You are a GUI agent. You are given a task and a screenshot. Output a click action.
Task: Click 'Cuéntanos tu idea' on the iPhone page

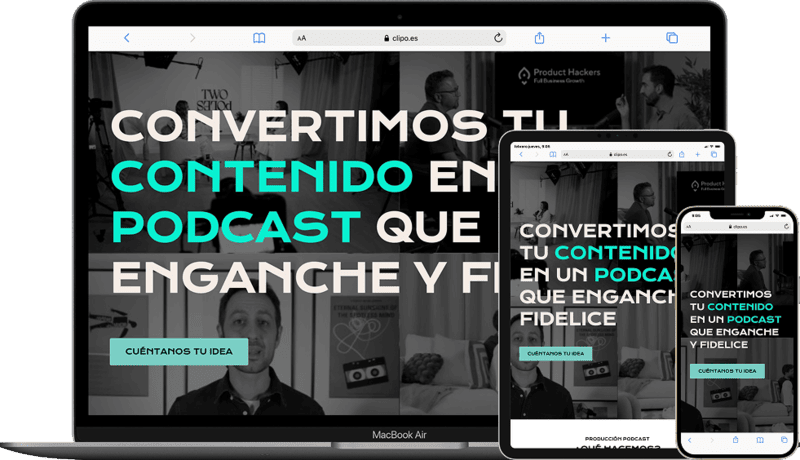(x=727, y=371)
